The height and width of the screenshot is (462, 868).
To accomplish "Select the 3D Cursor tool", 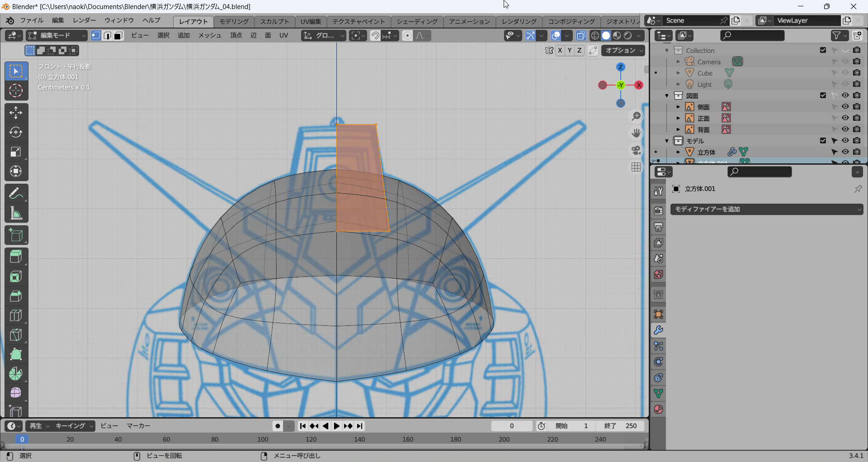I will (x=16, y=90).
